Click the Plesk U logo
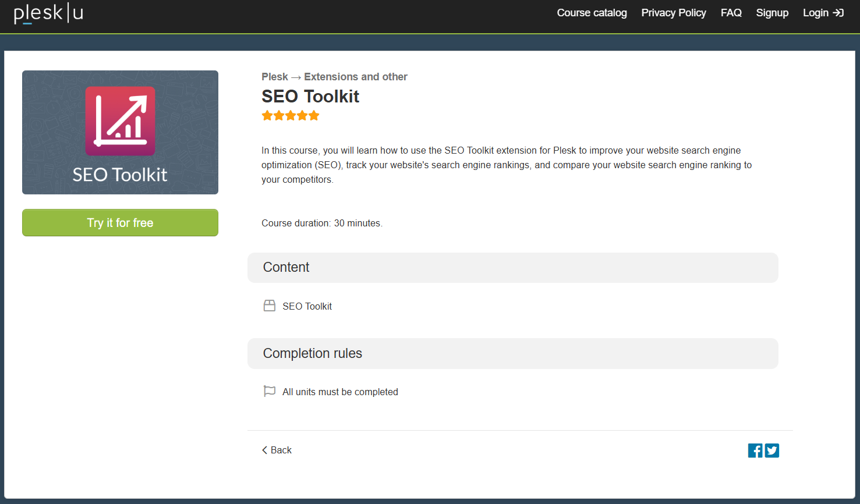 pos(49,13)
